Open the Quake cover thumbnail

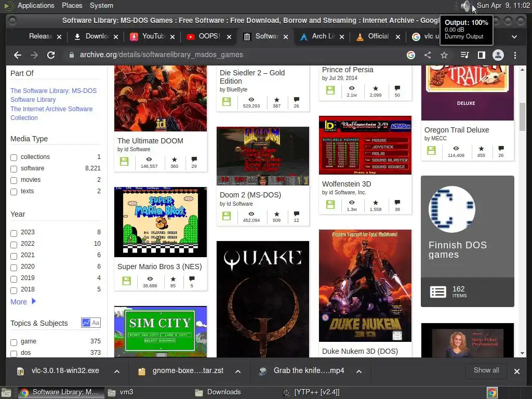coord(262,299)
